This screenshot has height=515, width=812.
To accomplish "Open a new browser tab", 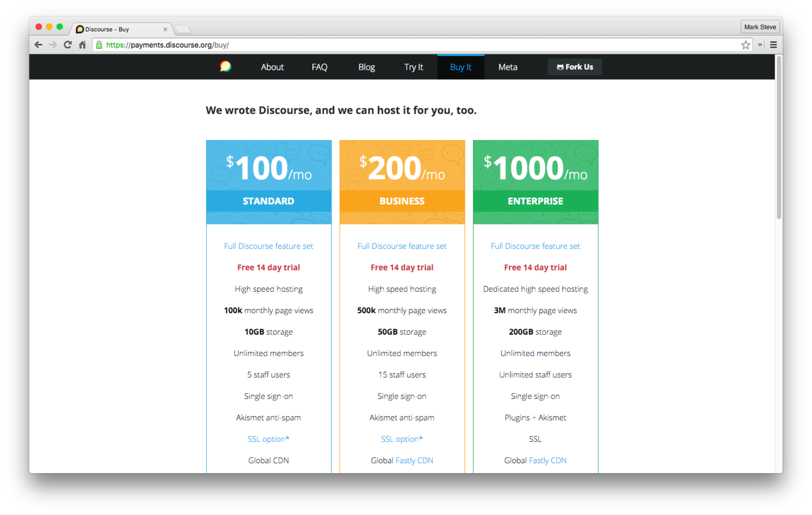I will (183, 29).
